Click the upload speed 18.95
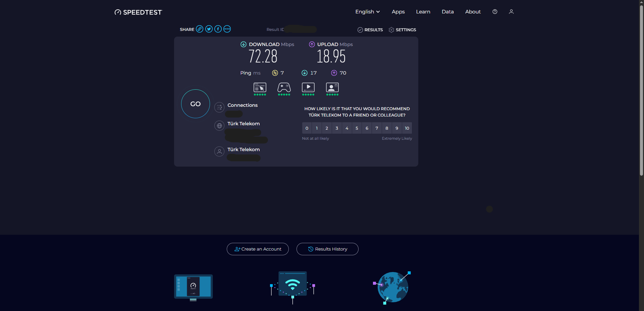 point(331,56)
